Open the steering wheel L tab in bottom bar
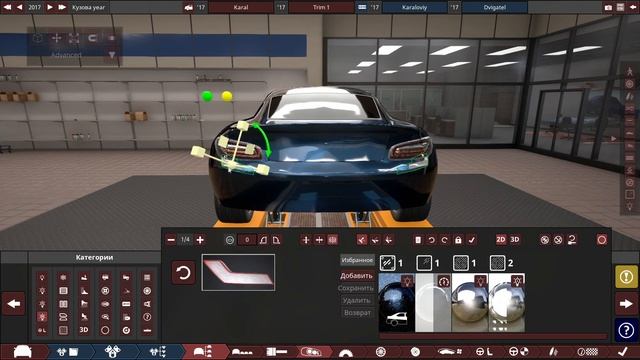This screenshot has width=640, height=360. (x=484, y=351)
